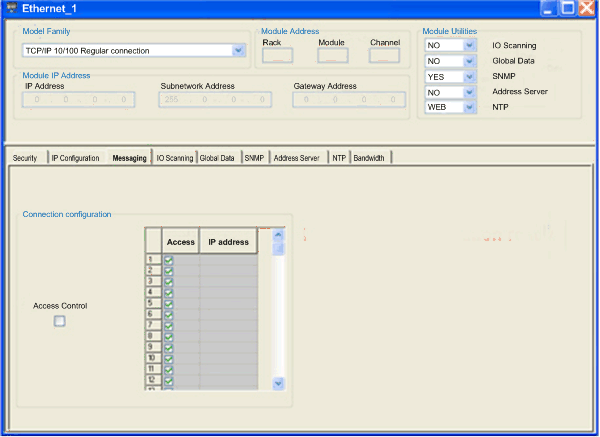Open the SNMP utility dropdown
This screenshot has width=600, height=437.
pos(469,77)
